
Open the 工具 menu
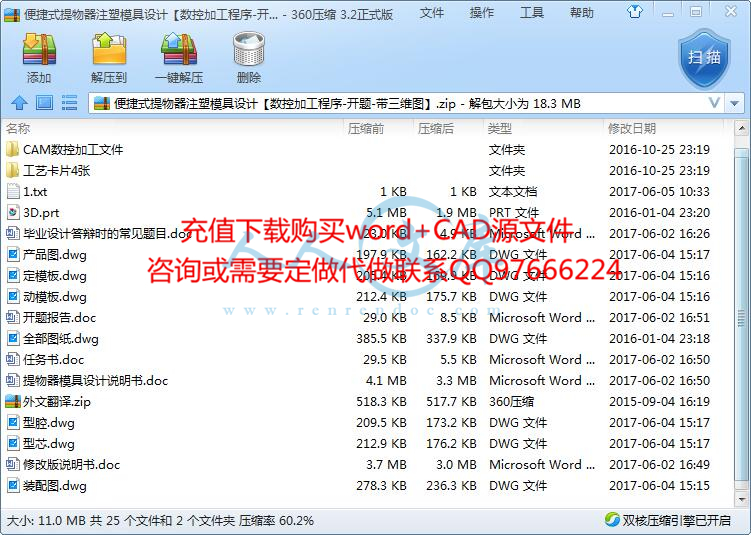[531, 13]
